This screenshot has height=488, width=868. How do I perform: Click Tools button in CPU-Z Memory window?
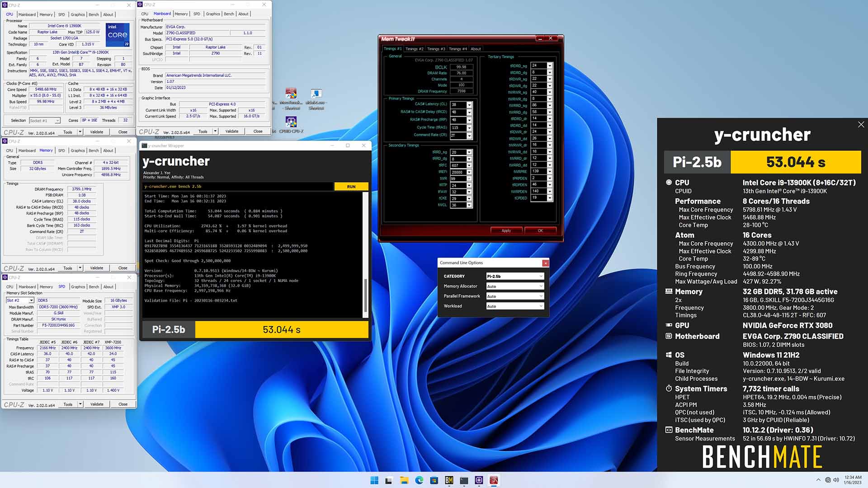pos(68,268)
